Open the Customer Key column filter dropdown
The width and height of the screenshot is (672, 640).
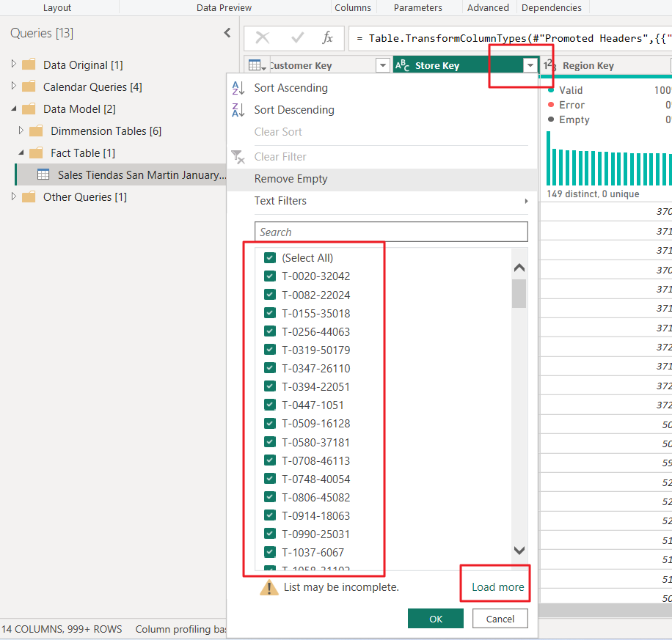(x=382, y=65)
